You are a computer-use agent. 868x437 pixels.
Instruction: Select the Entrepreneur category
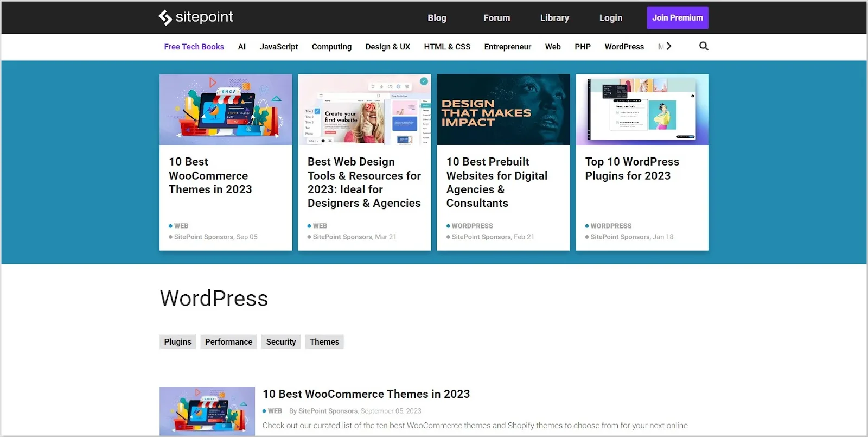tap(508, 47)
